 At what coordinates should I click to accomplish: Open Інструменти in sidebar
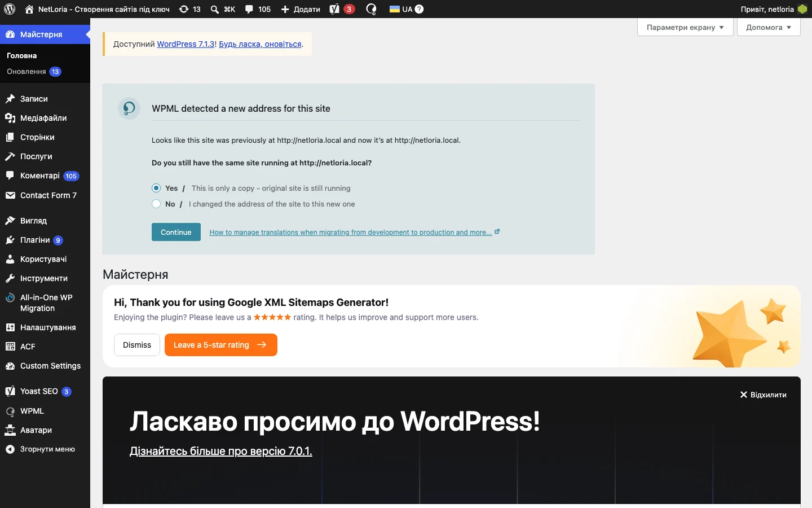point(45,278)
